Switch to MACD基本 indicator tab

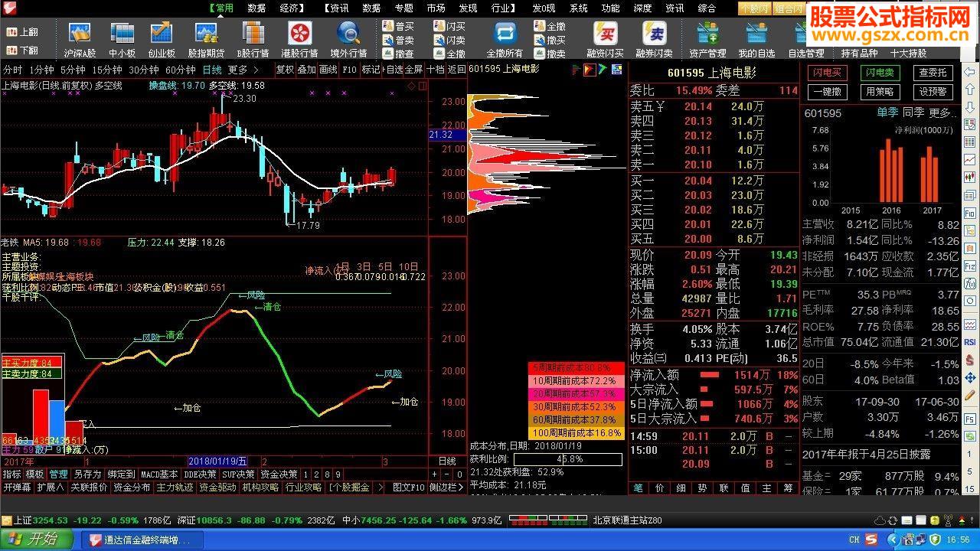158,474
